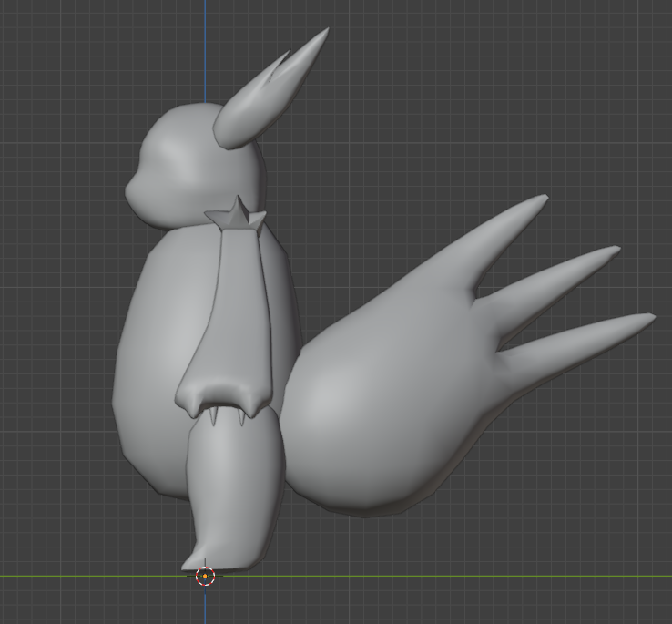Image resolution: width=672 pixels, height=624 pixels.
Task: Click the star-shaped shoulder piece
Action: click(237, 218)
